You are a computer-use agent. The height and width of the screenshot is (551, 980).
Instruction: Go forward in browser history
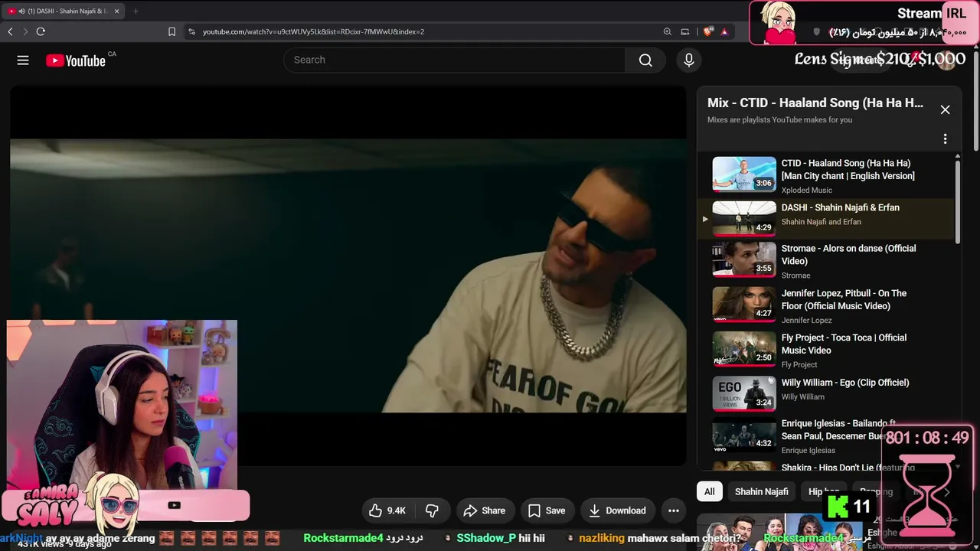pyautogui.click(x=25, y=31)
